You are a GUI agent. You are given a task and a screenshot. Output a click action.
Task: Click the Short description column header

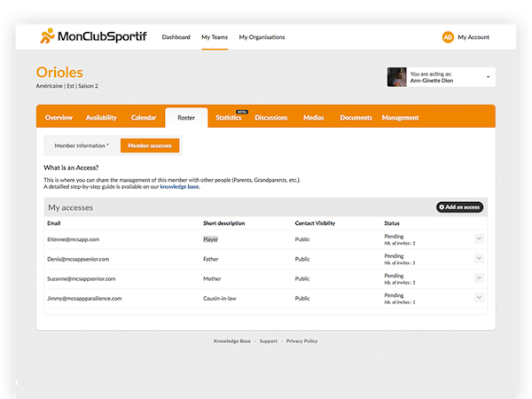[224, 223]
